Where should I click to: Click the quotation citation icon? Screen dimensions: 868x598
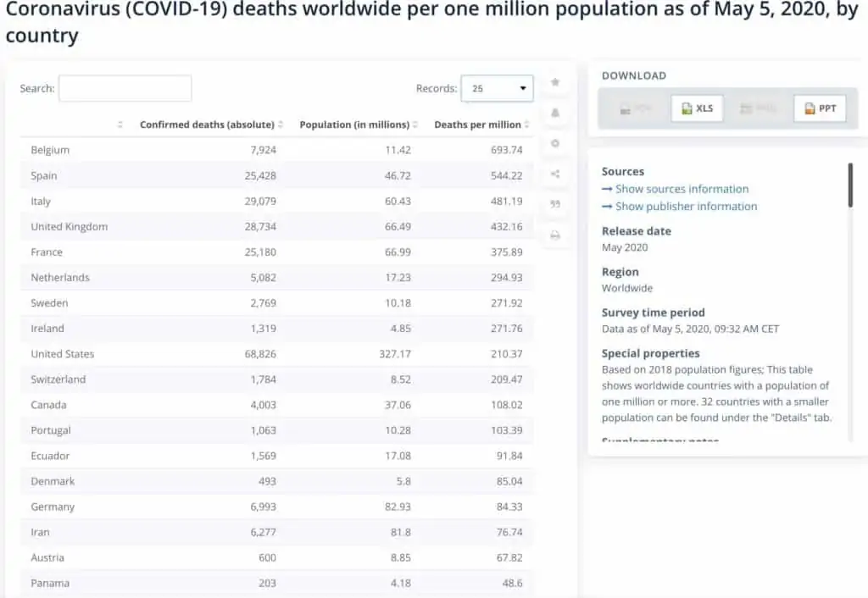(555, 204)
